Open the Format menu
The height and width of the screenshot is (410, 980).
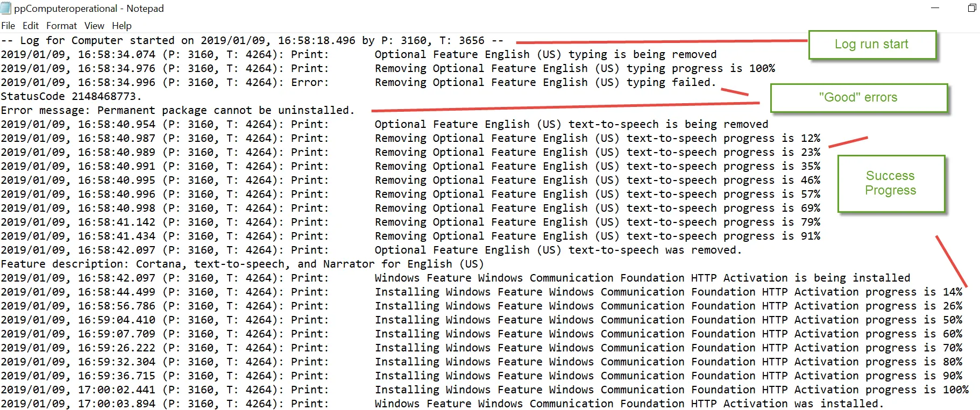pyautogui.click(x=61, y=25)
